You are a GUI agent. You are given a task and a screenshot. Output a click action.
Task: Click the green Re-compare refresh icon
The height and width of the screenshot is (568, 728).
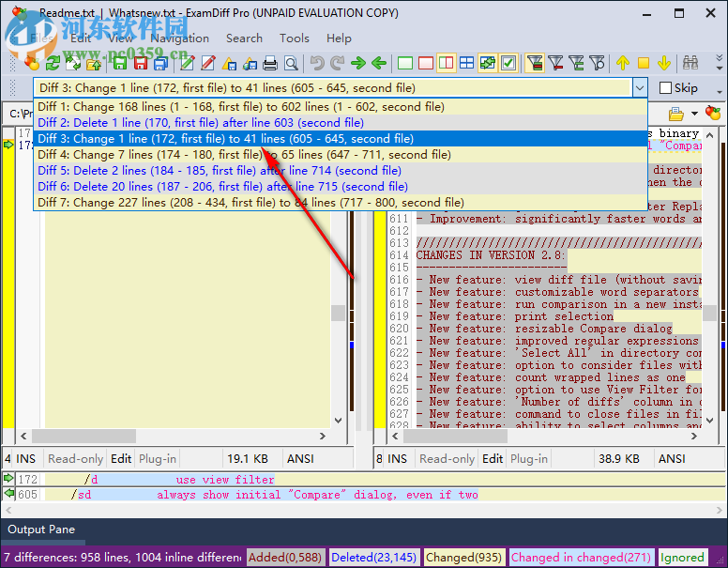click(53, 64)
